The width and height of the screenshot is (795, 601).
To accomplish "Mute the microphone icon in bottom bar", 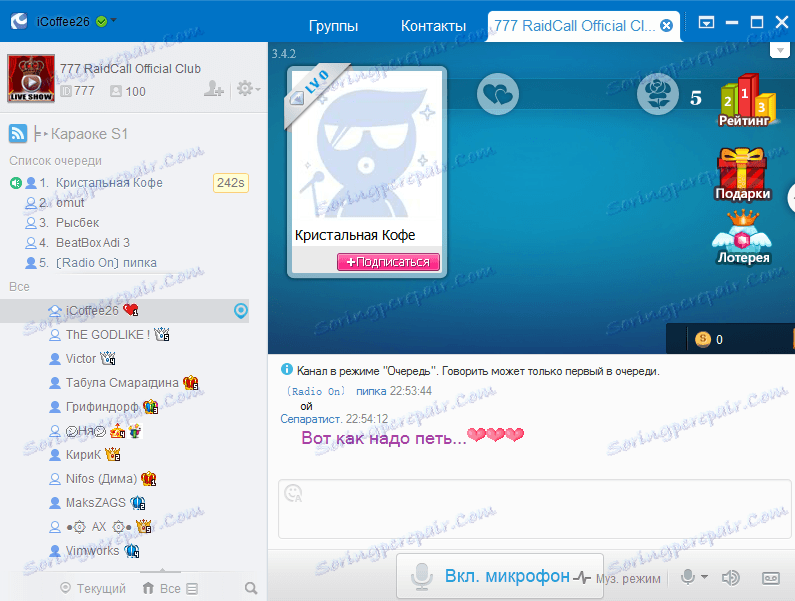I will tap(688, 577).
